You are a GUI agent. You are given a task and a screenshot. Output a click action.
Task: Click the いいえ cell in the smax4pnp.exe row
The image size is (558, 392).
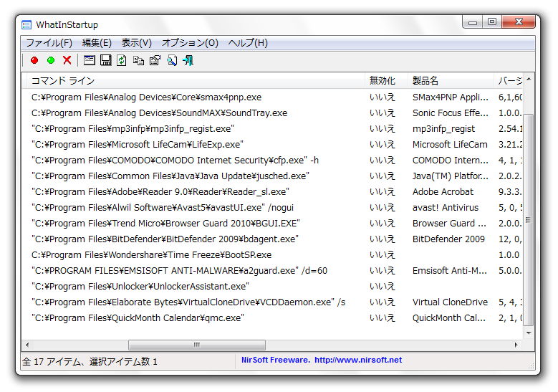click(383, 97)
